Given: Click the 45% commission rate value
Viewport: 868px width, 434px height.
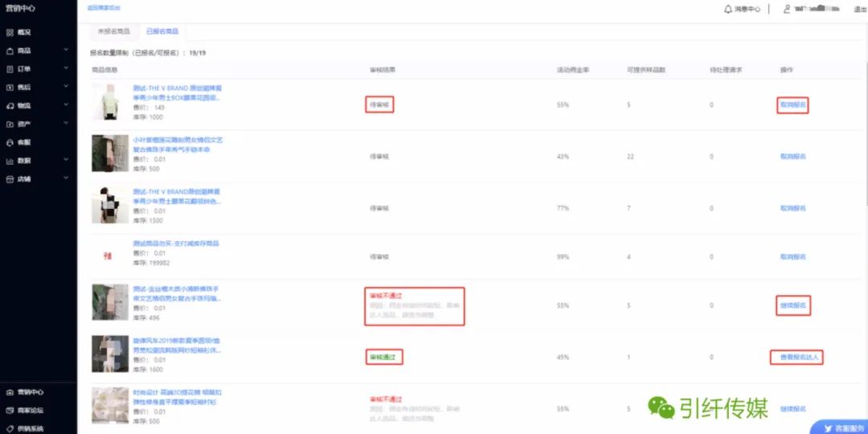Looking at the screenshot, I should pyautogui.click(x=563, y=358).
